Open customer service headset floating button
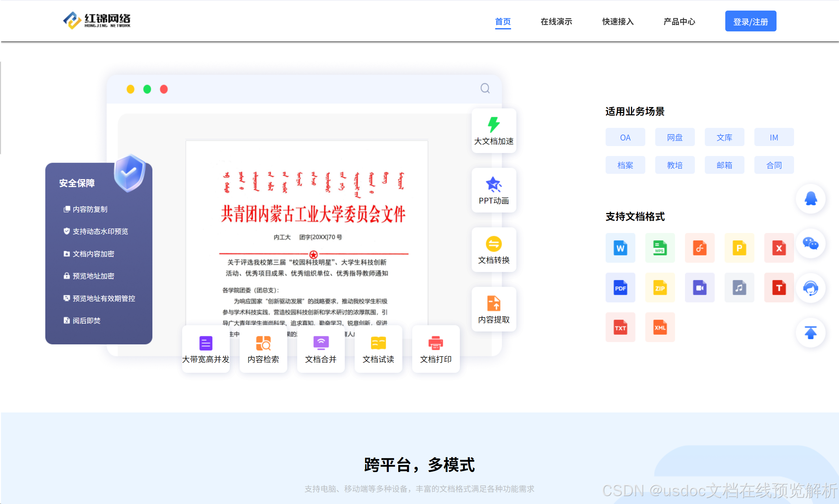The height and width of the screenshot is (504, 839). click(x=811, y=288)
